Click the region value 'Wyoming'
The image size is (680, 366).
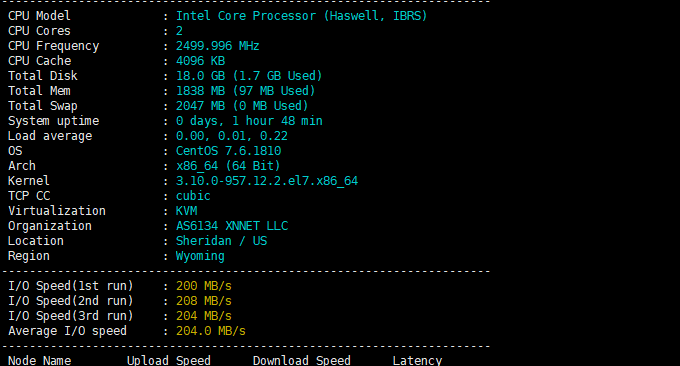[200, 256]
